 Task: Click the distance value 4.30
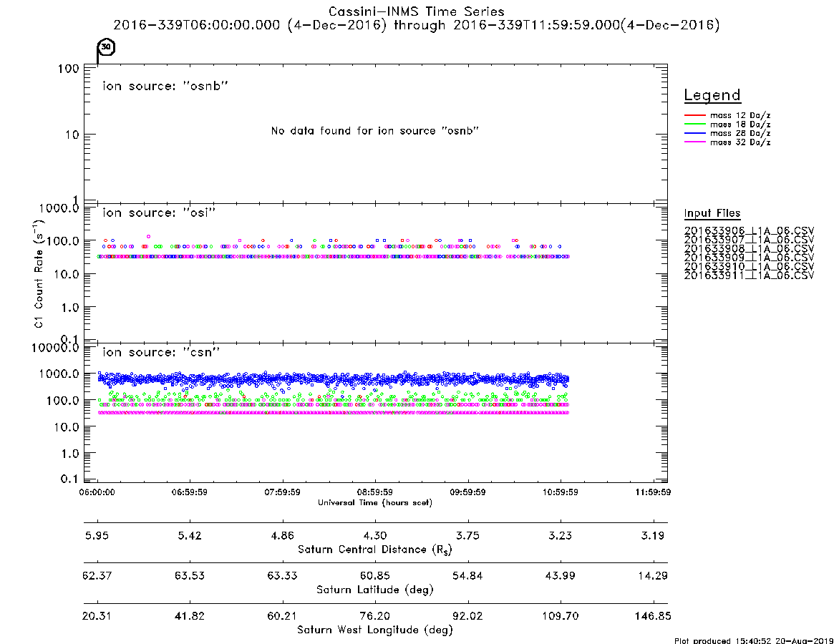pyautogui.click(x=375, y=536)
